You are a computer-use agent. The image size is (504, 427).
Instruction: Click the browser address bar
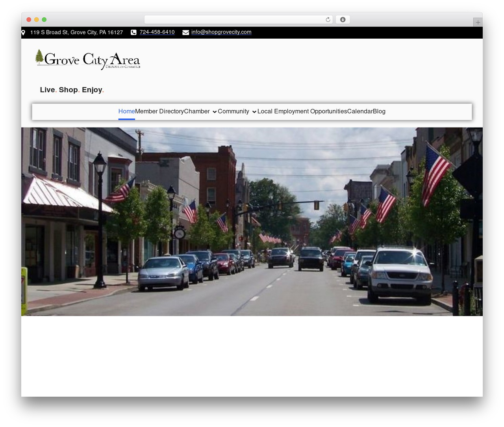tap(238, 20)
